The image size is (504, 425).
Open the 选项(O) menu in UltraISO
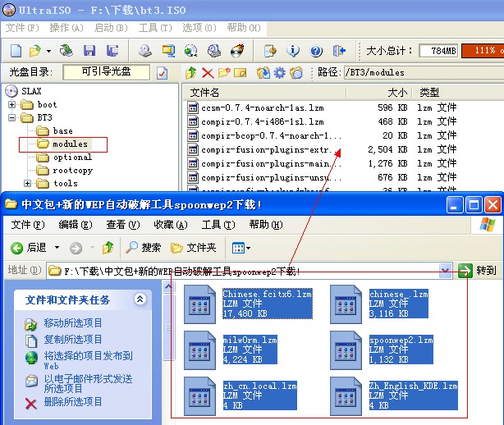[199, 28]
